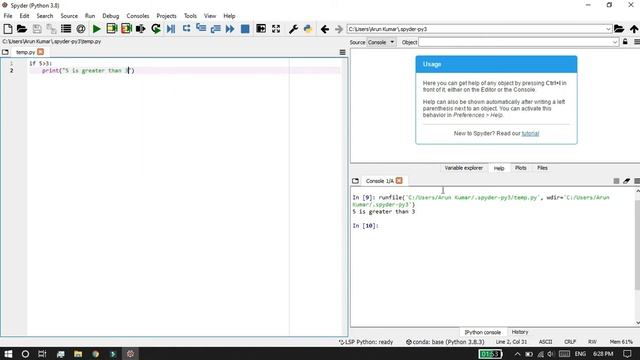Close the temp.py editor tab
The width and height of the screenshot is (640, 360).
coord(40,52)
